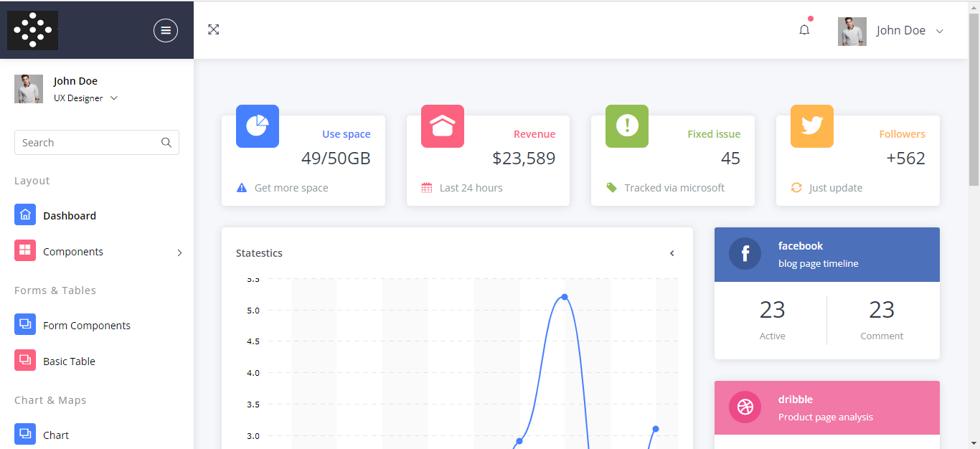Click the facebook circle icon

745,254
